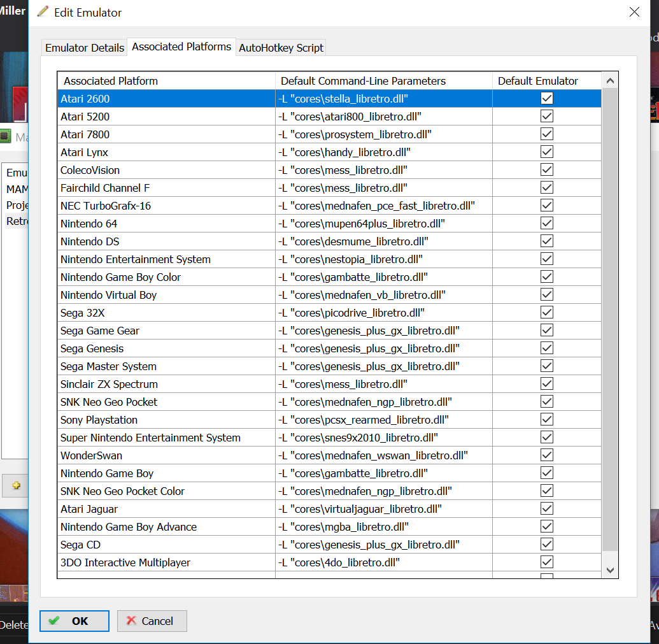The width and height of the screenshot is (659, 644).
Task: Select the Associated Platforms tab
Action: point(181,47)
